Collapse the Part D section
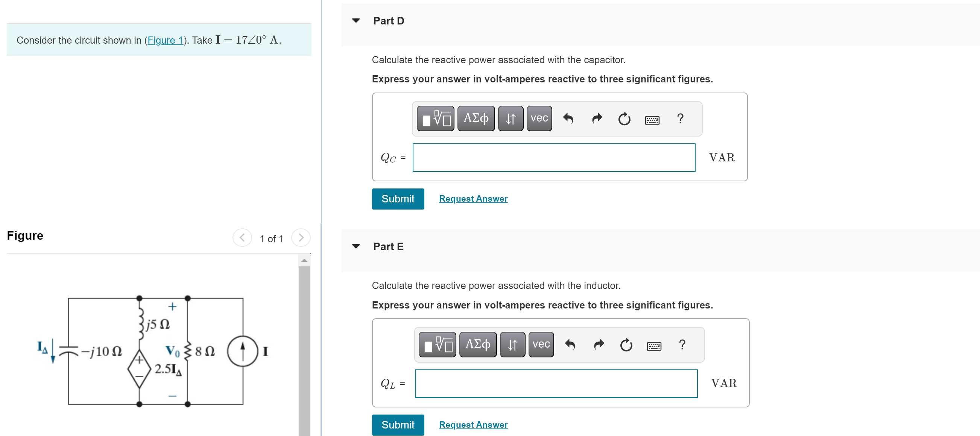This screenshot has height=436, width=980. pos(356,21)
